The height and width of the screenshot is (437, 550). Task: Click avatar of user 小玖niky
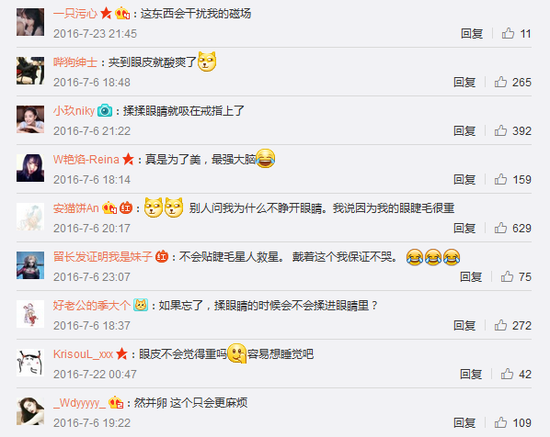pos(30,119)
